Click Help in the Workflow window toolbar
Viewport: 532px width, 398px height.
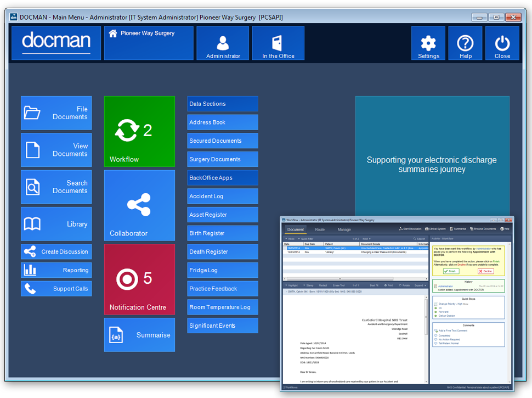[x=505, y=229]
